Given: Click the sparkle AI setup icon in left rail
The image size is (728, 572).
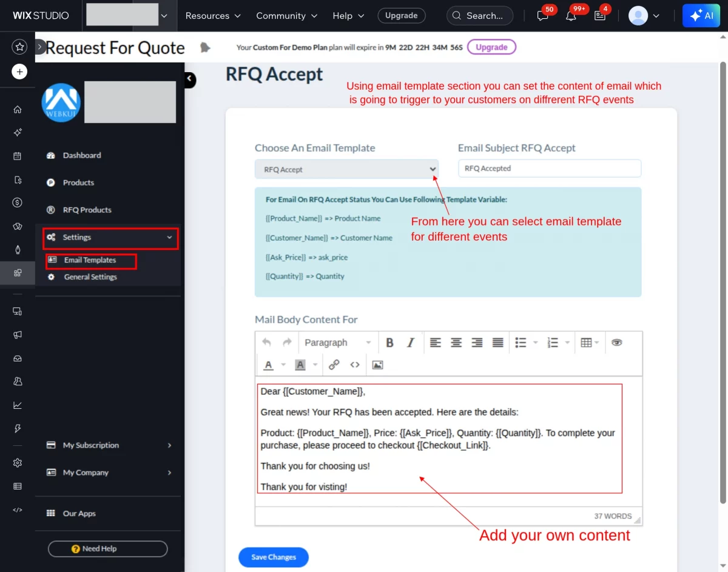Looking at the screenshot, I should pos(18,133).
